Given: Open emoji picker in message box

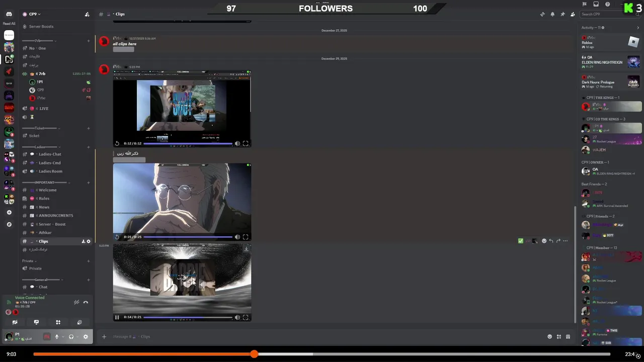Looking at the screenshot, I should pos(549,336).
